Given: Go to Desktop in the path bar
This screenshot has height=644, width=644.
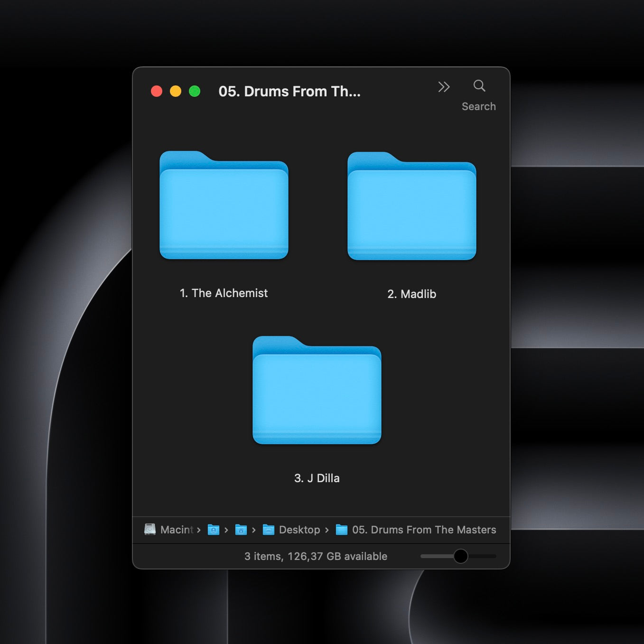Looking at the screenshot, I should point(291,530).
